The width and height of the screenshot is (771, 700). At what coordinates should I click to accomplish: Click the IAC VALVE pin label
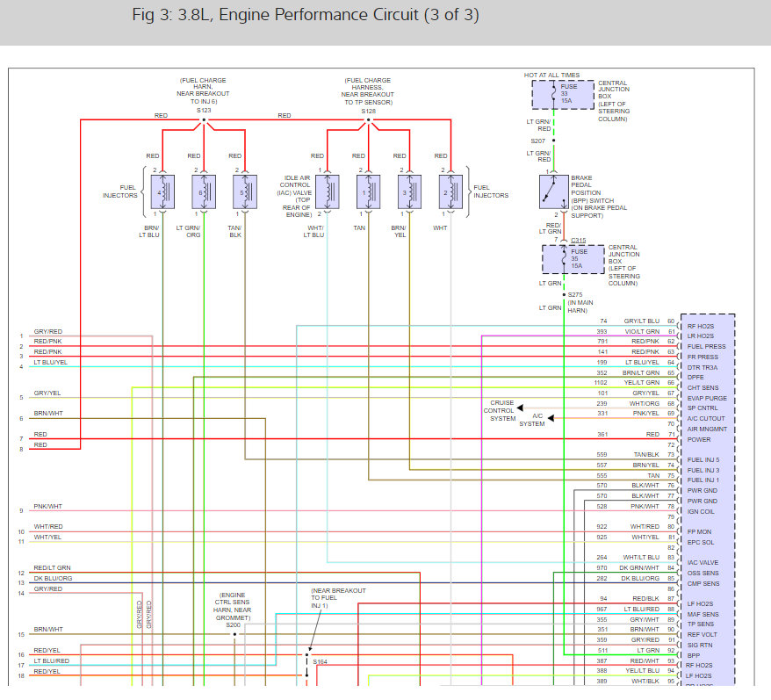703,563
